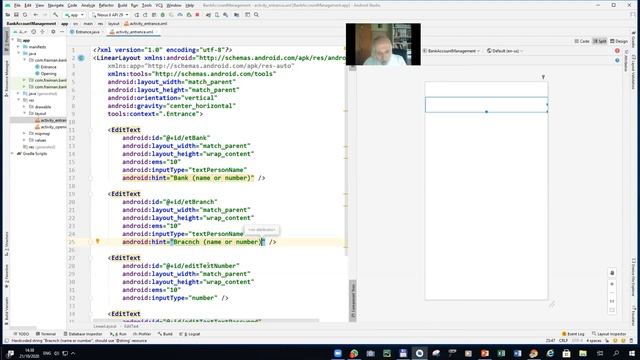Open the Event Log
The height and width of the screenshot is (360, 640).
573,334
